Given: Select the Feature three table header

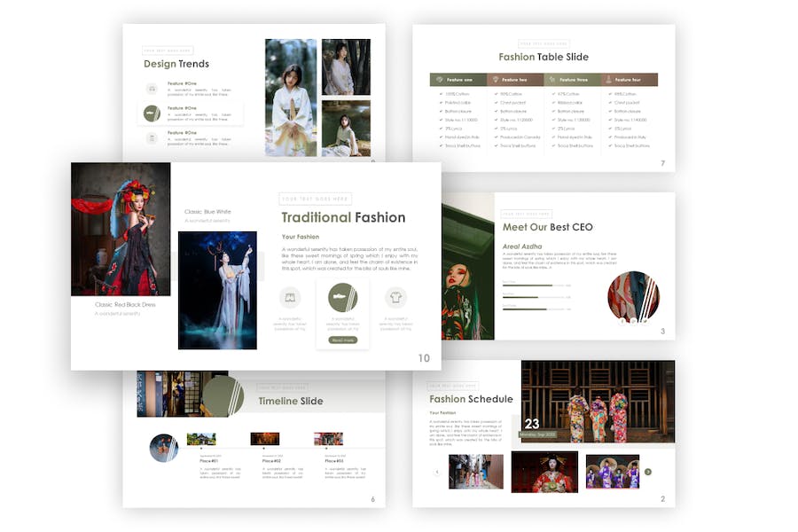Looking at the screenshot, I should [572, 80].
